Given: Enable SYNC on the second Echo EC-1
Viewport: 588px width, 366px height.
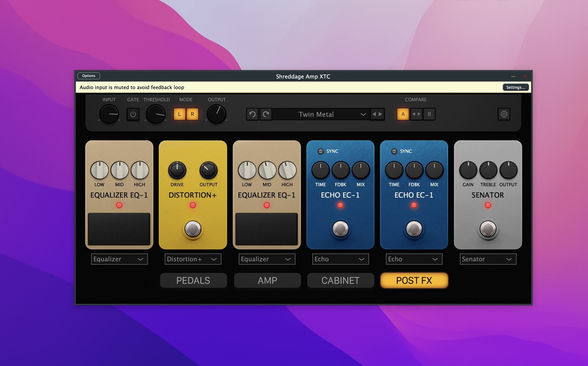Looking at the screenshot, I should click(x=394, y=151).
